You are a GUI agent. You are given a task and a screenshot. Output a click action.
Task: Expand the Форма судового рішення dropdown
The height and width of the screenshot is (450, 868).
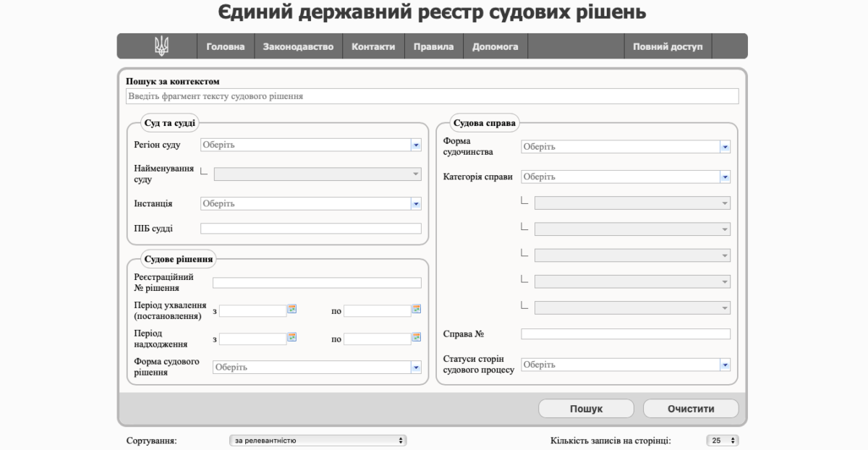pos(416,368)
